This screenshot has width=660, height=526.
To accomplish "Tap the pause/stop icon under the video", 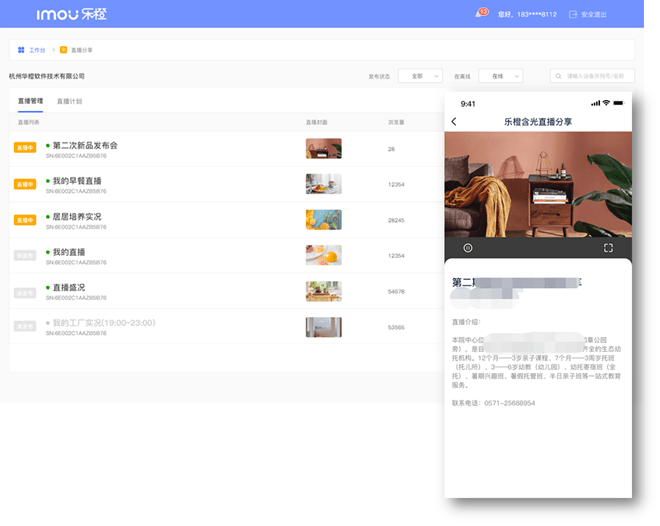I will (x=468, y=248).
